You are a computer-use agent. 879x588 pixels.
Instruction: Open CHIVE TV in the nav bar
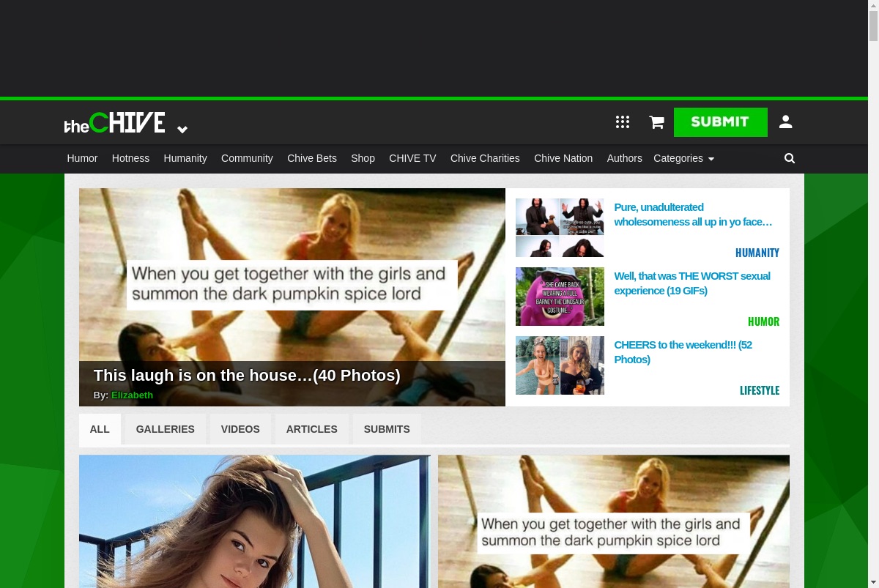[412, 158]
